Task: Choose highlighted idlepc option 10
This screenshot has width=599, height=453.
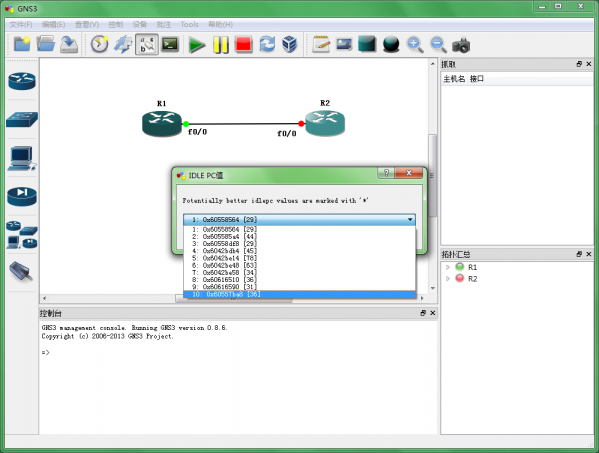Action: point(300,294)
